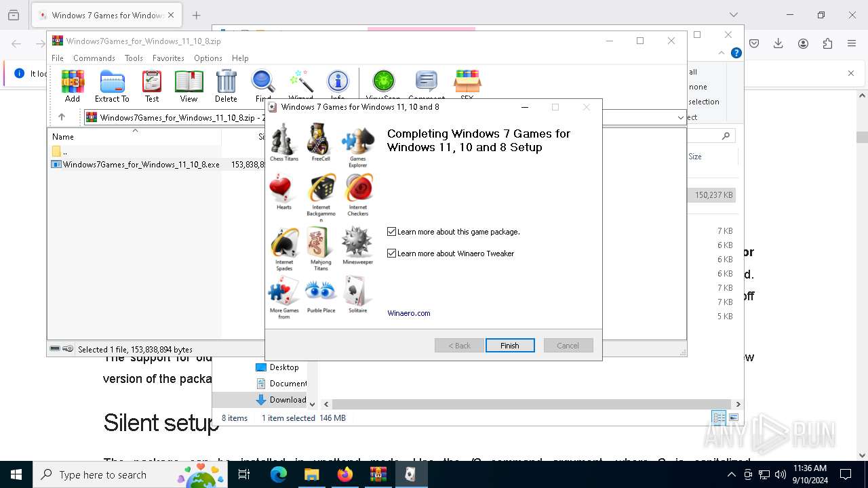
Task: Open Microsoft Edge from taskbar
Action: [279, 474]
